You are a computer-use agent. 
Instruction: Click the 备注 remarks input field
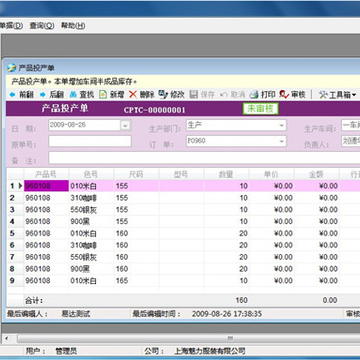pyautogui.click(x=204, y=158)
